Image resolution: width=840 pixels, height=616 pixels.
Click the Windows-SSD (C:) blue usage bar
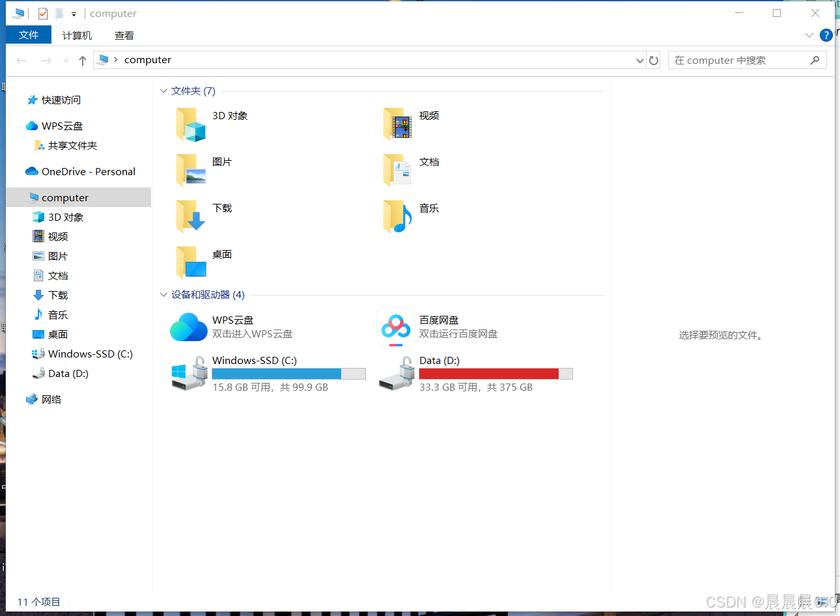pos(288,374)
